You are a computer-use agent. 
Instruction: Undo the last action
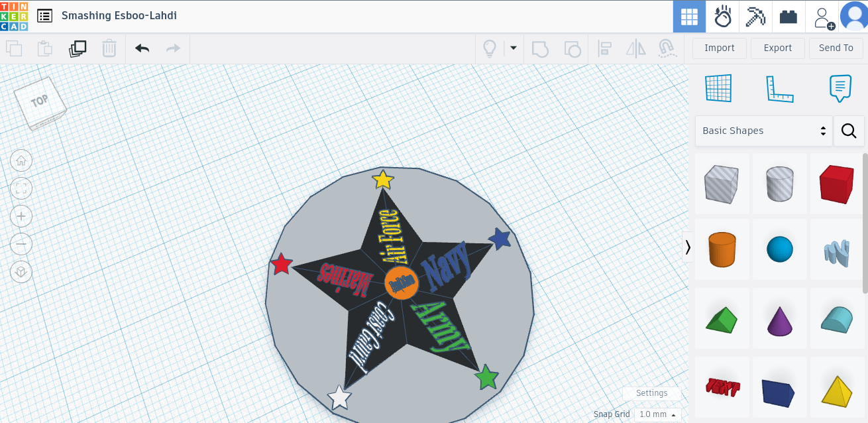(x=142, y=48)
